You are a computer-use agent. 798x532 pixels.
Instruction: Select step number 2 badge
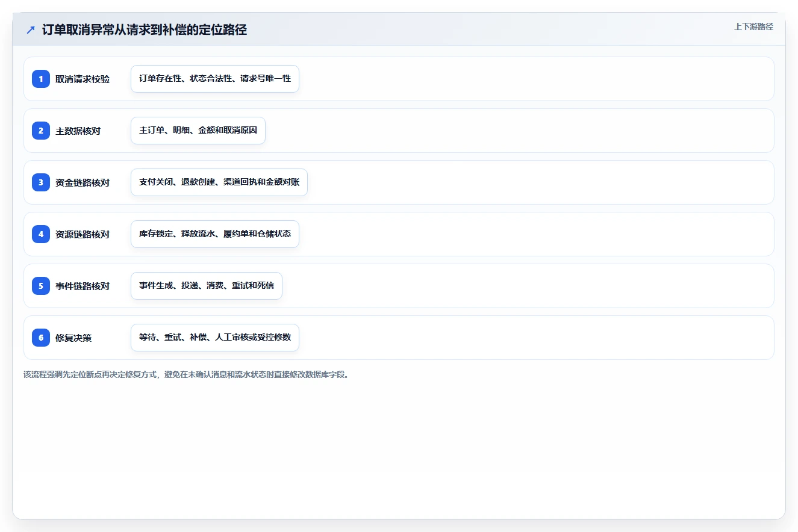coord(41,131)
